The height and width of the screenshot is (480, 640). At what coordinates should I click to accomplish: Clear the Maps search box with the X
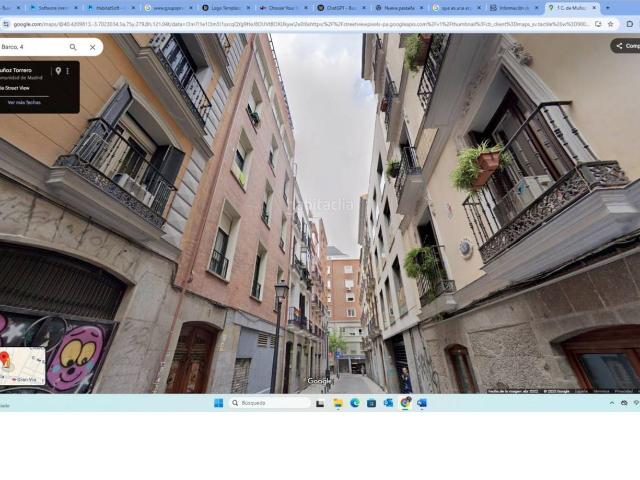pyautogui.click(x=93, y=47)
